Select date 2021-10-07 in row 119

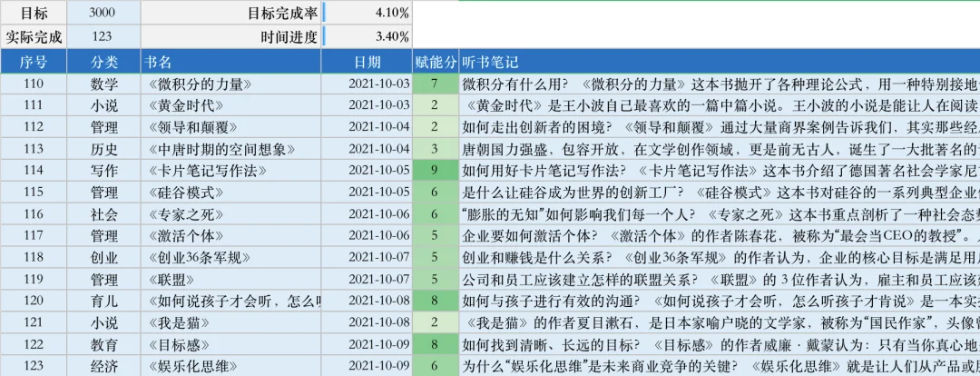pos(367,280)
